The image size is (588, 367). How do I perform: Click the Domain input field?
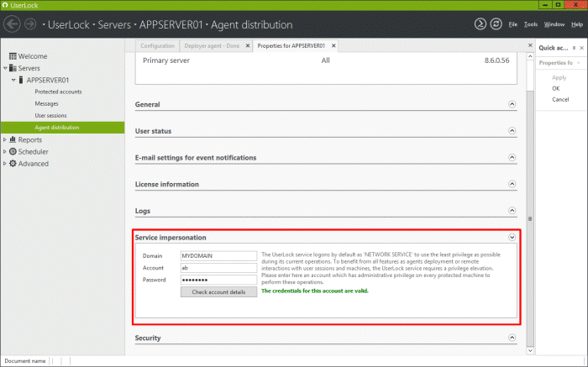click(x=218, y=255)
